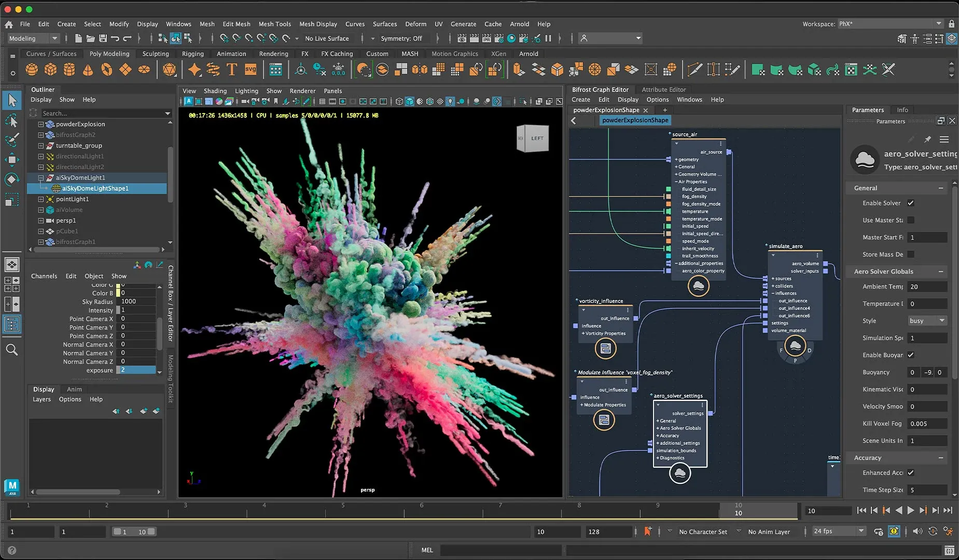The width and height of the screenshot is (959, 560).
Task: Disable Enhanced Accuracy under Accuracy section
Action: pos(911,472)
